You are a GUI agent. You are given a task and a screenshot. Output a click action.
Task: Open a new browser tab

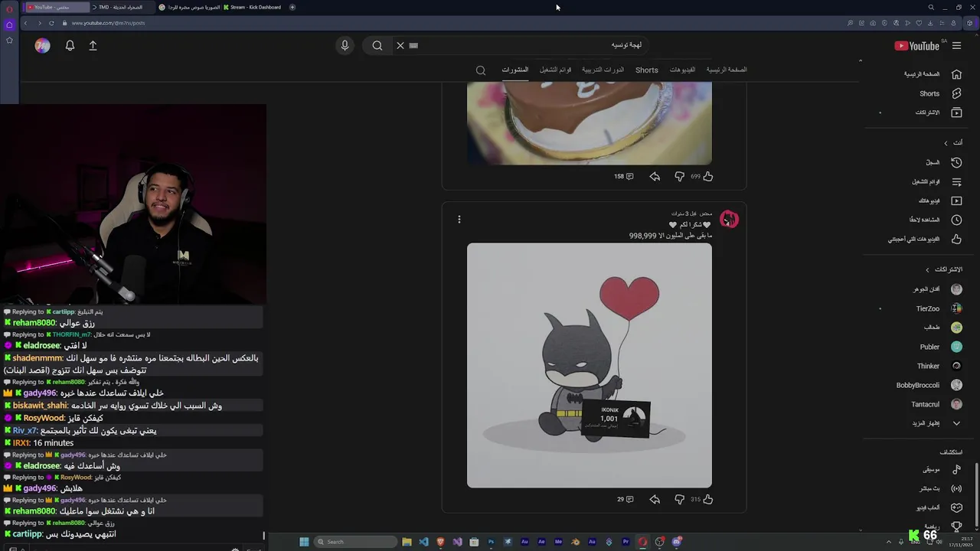pyautogui.click(x=292, y=7)
